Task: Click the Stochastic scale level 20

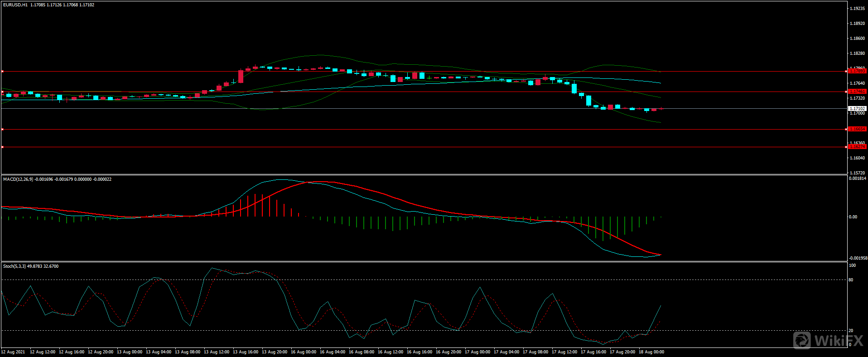Action: (851, 331)
